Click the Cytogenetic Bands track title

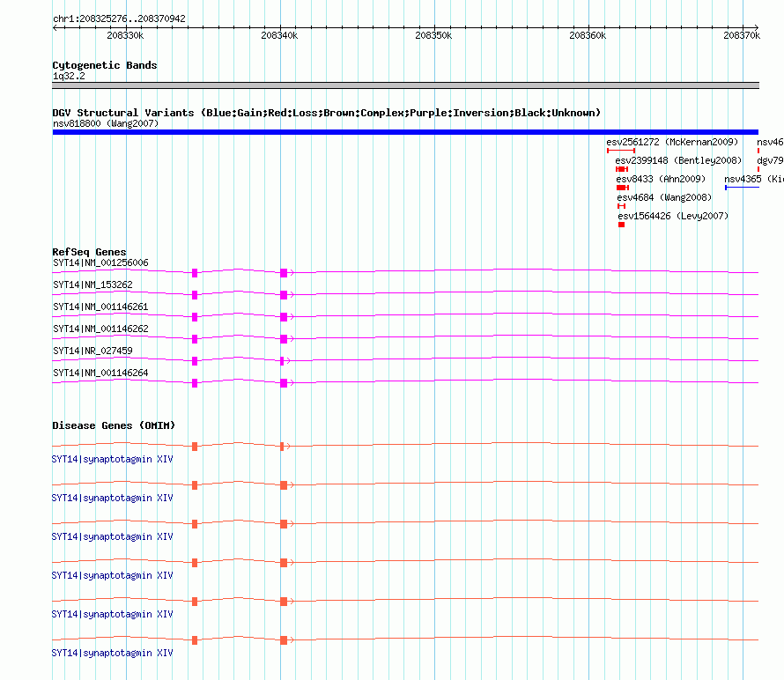tap(105, 65)
